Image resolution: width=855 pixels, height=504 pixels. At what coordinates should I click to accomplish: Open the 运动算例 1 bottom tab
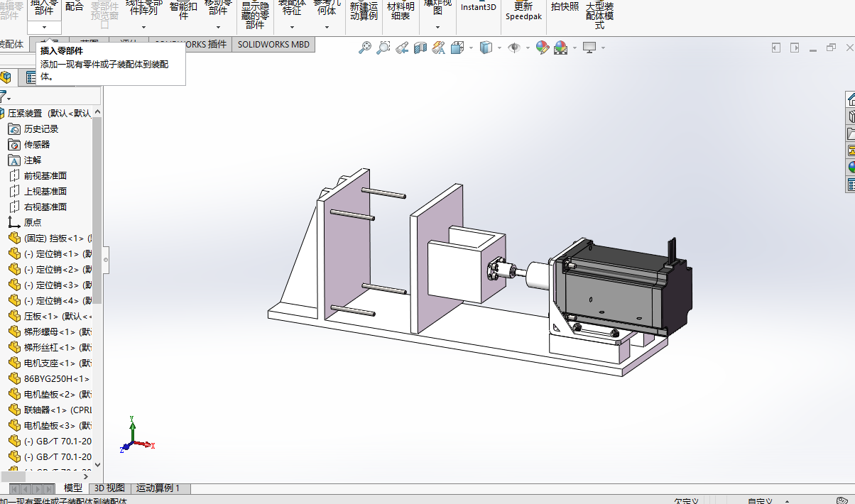[x=158, y=488]
